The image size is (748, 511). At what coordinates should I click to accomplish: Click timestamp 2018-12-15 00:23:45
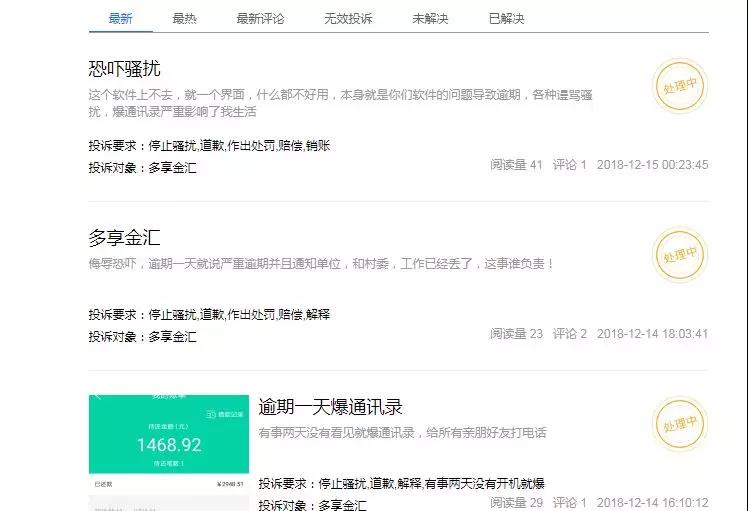click(x=653, y=165)
